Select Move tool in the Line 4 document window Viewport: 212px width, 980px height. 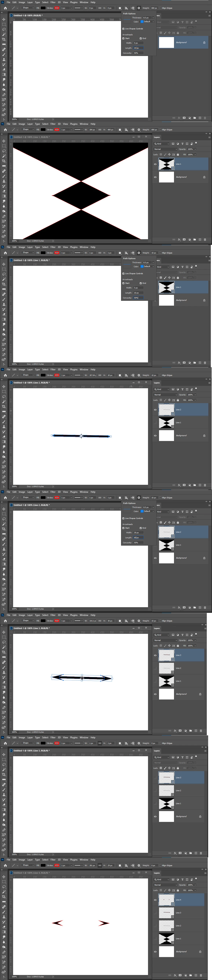(x=4, y=877)
